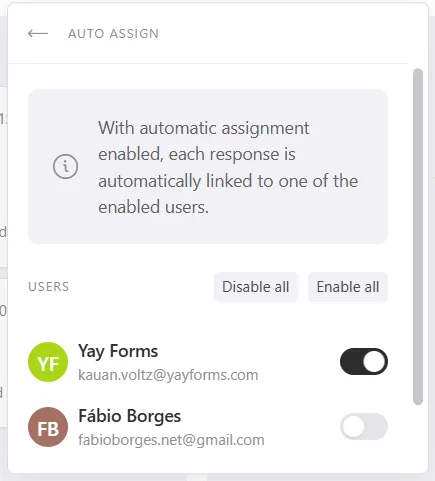Click the USERS section label
Screen dimensions: 435x481
(49, 287)
